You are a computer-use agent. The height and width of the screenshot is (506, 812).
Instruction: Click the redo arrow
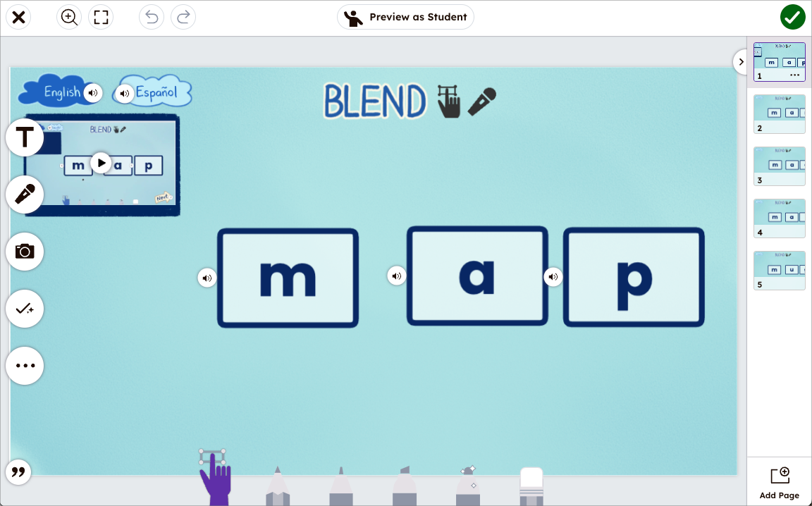183,17
